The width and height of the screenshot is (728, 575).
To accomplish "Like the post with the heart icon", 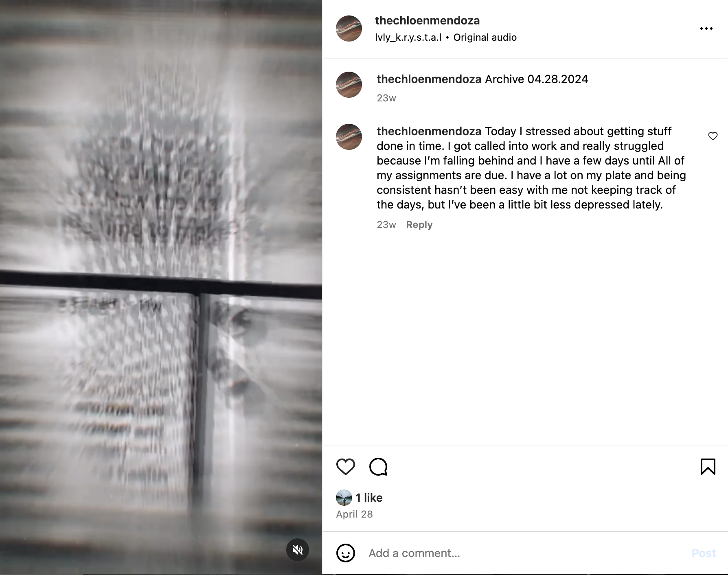I will pyautogui.click(x=345, y=467).
